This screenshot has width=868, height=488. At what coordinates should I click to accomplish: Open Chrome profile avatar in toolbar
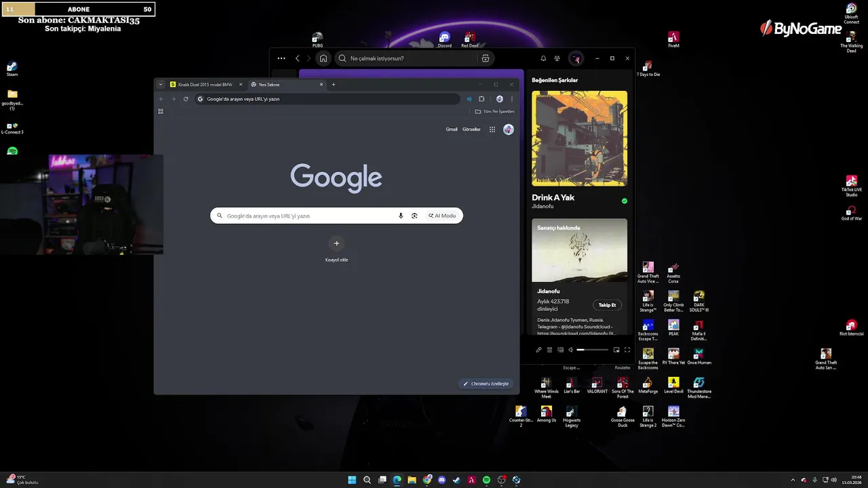[x=500, y=99]
